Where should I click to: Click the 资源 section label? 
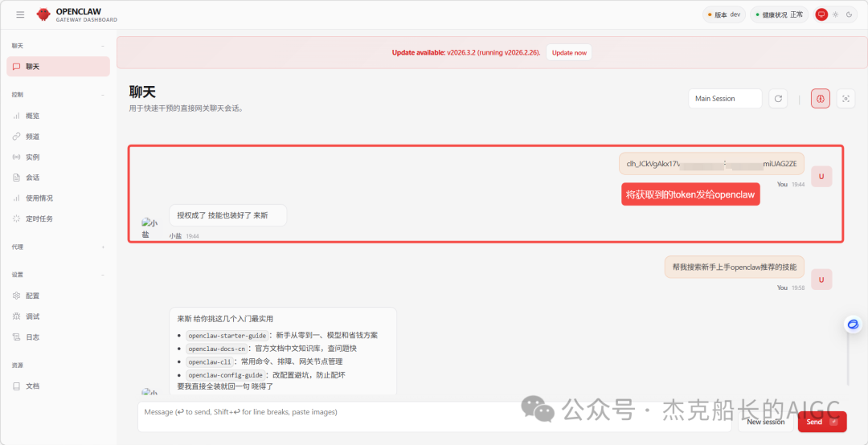tap(17, 365)
